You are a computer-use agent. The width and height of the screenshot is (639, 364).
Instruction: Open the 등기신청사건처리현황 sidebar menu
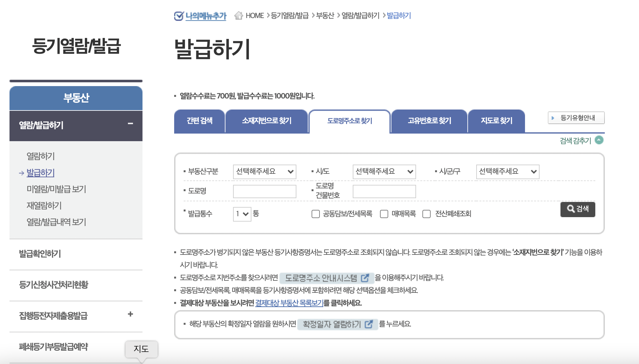click(x=54, y=285)
